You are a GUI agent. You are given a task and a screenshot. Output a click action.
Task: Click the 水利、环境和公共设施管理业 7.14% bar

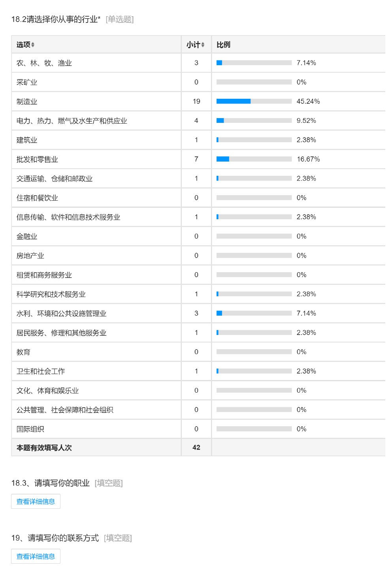point(254,313)
